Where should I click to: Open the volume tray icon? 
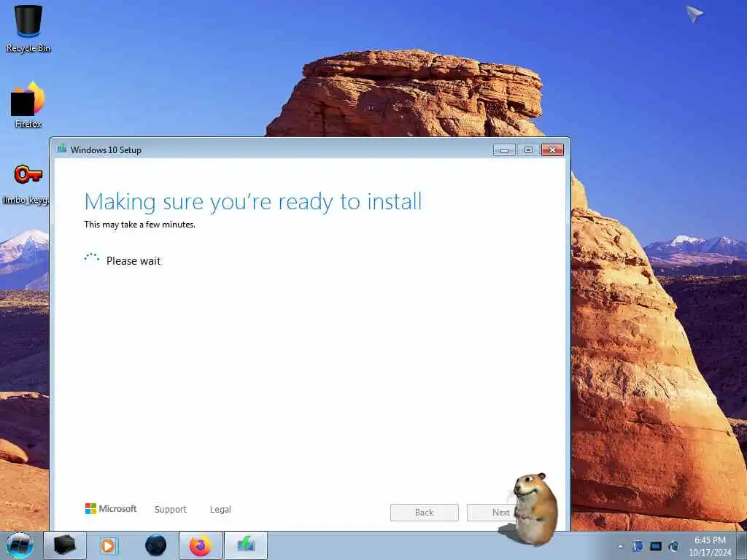click(673, 546)
